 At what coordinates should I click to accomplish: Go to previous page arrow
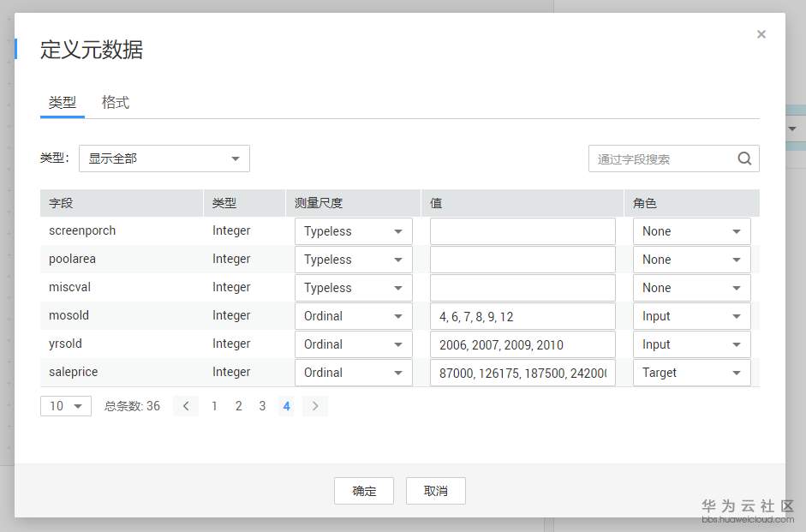pos(186,406)
